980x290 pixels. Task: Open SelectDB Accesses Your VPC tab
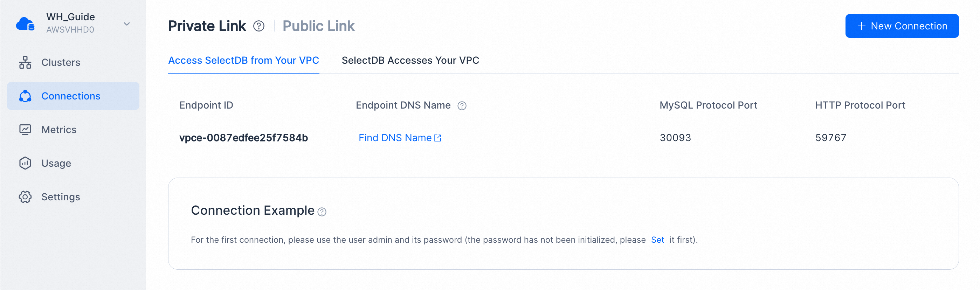coord(410,60)
